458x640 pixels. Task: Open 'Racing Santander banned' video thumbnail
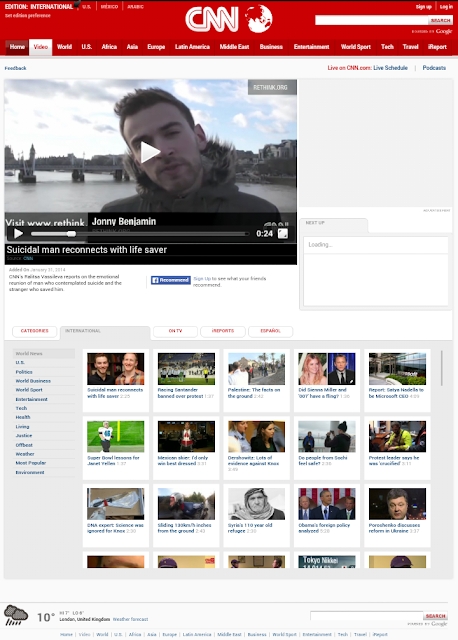(x=186, y=369)
